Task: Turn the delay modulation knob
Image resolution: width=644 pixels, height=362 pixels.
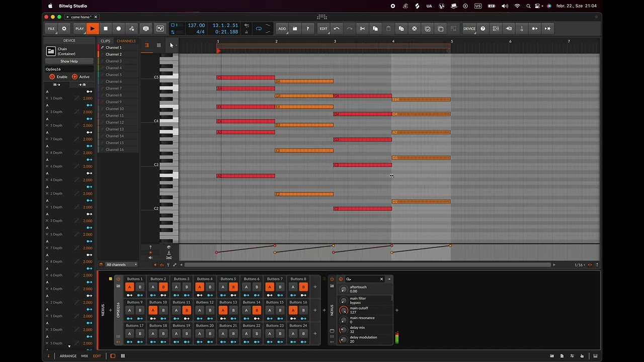Action: point(344,339)
